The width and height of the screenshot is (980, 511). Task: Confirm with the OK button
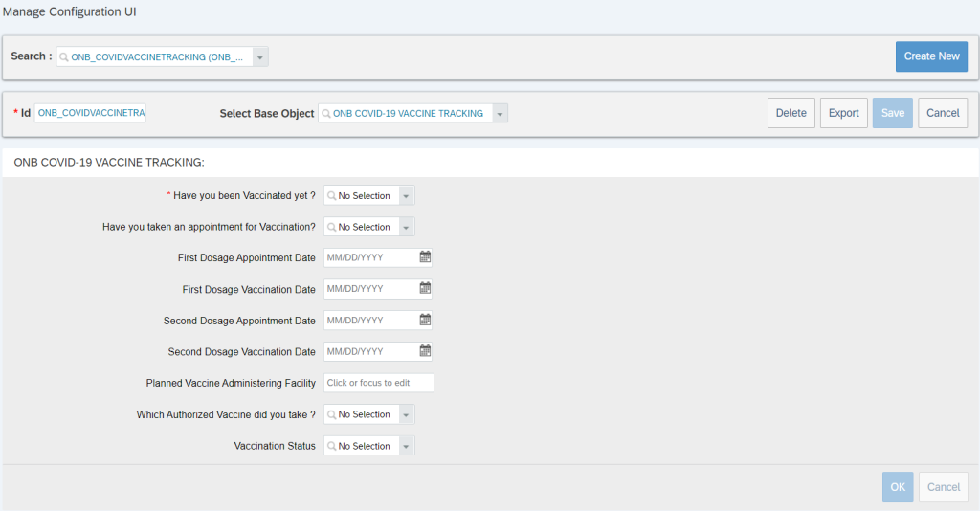point(898,487)
